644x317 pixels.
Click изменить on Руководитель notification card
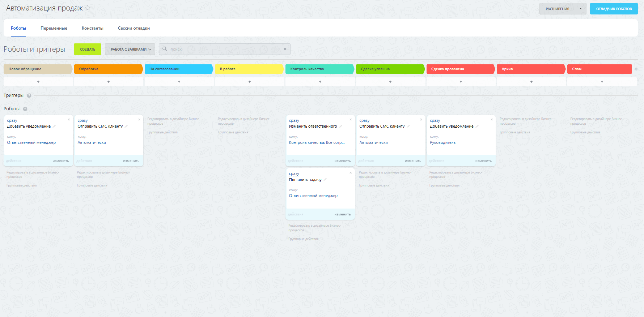point(483,161)
